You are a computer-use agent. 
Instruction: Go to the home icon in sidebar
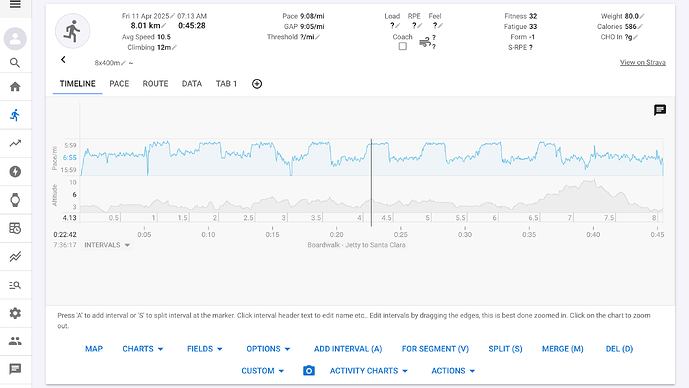click(x=15, y=87)
